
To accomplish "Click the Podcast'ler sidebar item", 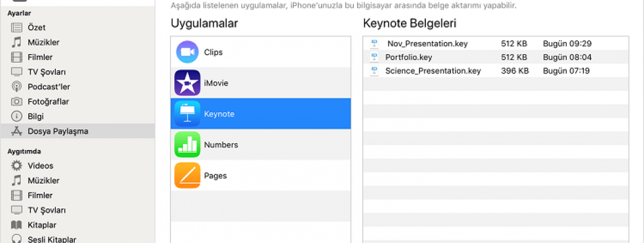I will pos(49,86).
